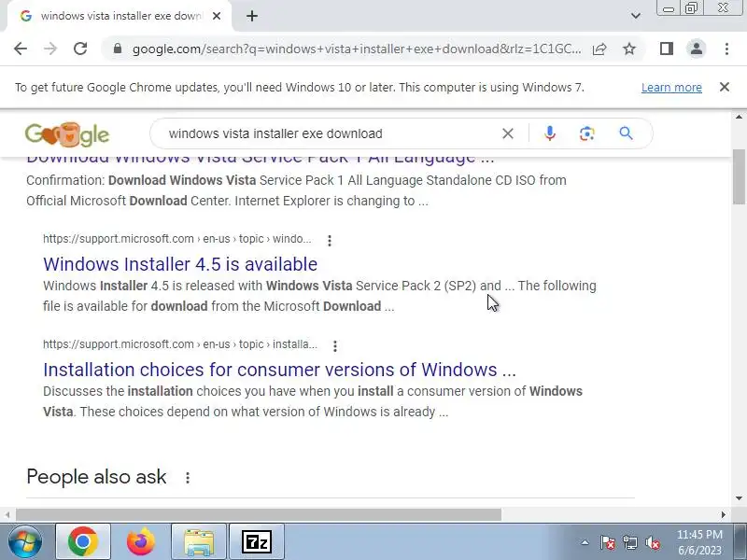
Task: Open Windows Explorer from taskbar
Action: pos(199,542)
